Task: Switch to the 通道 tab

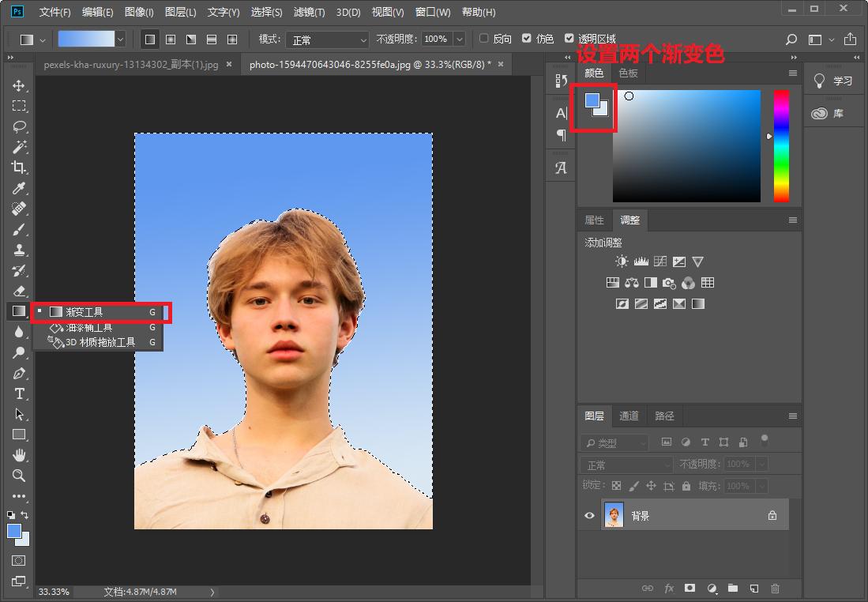Action: [629, 416]
